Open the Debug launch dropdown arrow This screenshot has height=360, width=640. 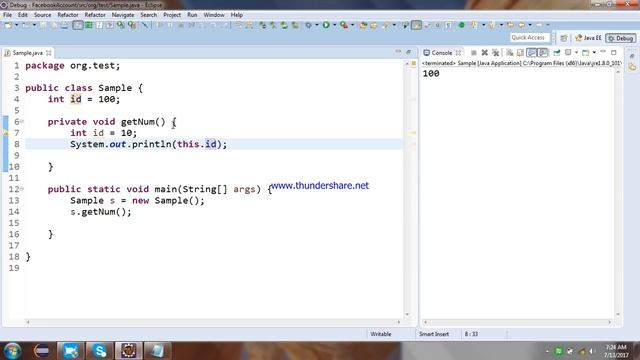[316, 25]
